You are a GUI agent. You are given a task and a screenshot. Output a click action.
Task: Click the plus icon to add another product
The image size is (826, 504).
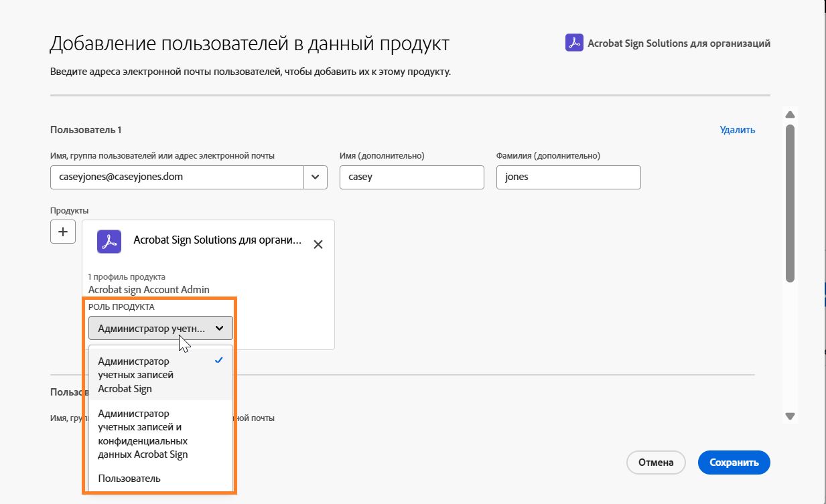tap(62, 231)
